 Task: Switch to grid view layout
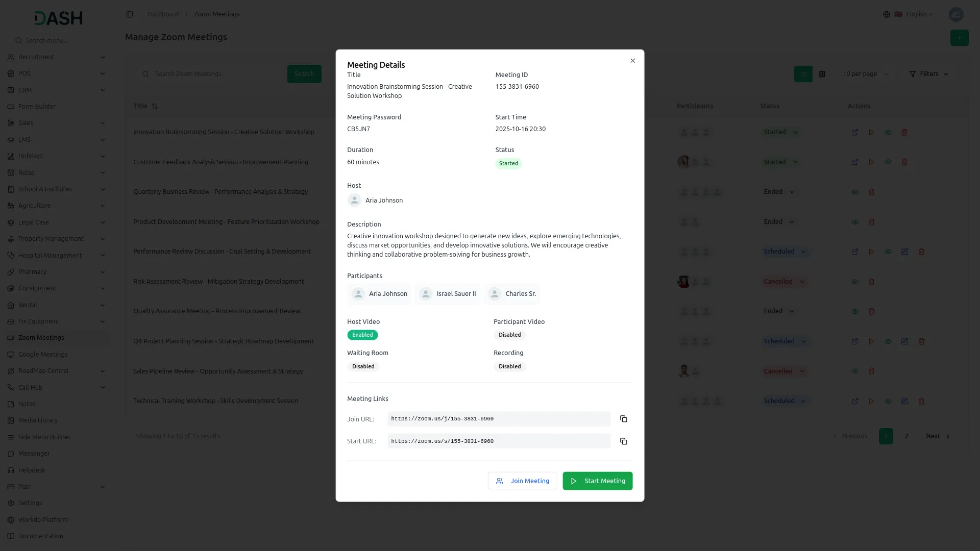pyautogui.click(x=822, y=74)
